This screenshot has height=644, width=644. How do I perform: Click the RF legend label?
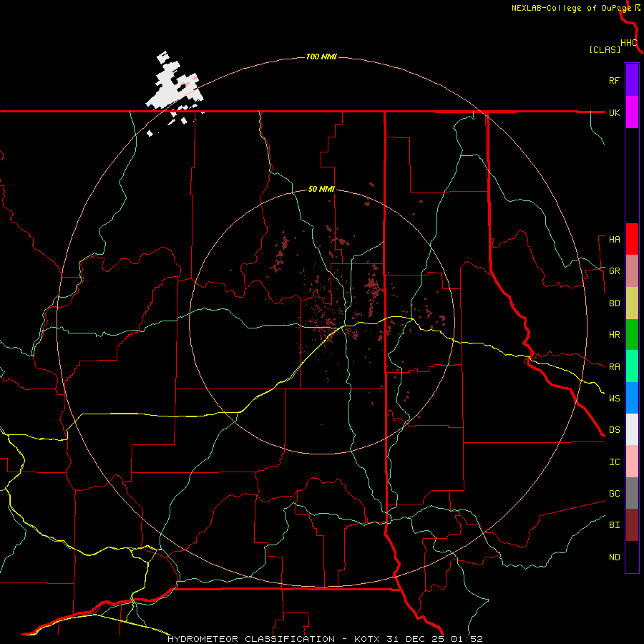pos(615,80)
